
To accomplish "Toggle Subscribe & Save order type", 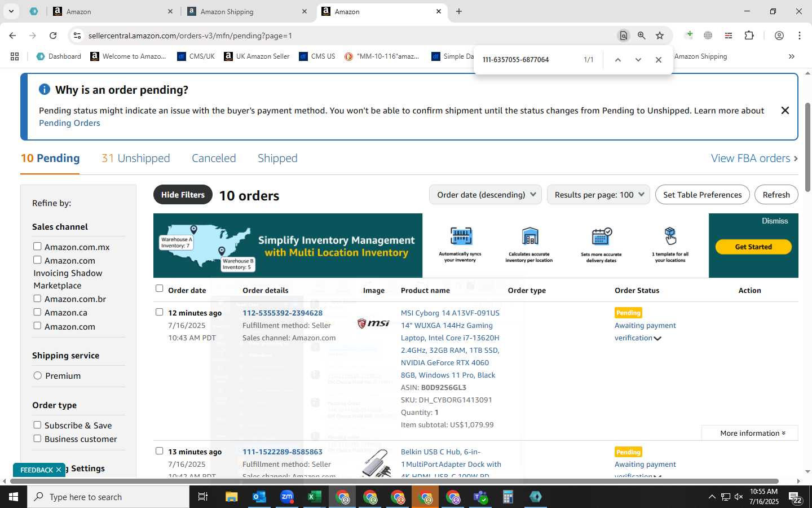I will pyautogui.click(x=37, y=424).
